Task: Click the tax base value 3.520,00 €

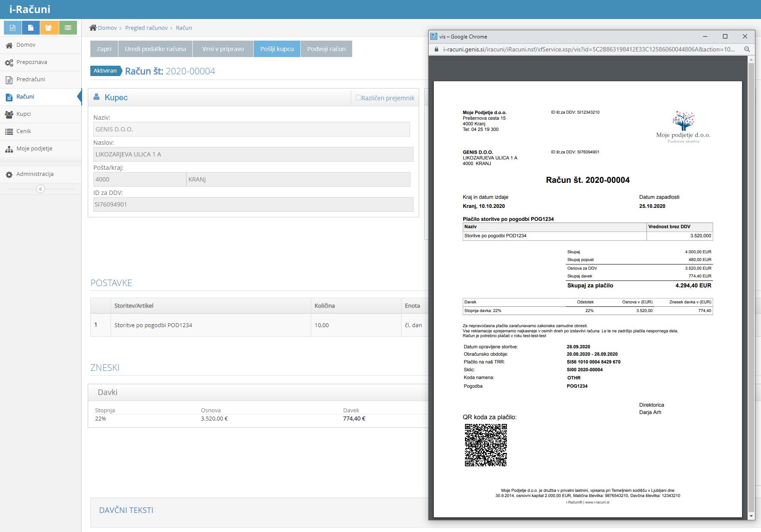Action: [214, 418]
